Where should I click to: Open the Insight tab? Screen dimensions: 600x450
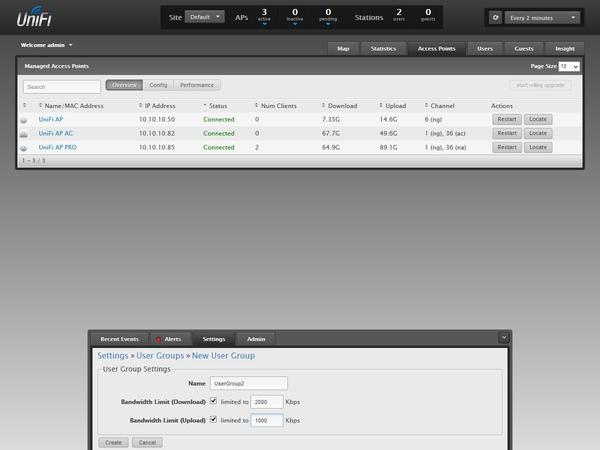coord(565,49)
